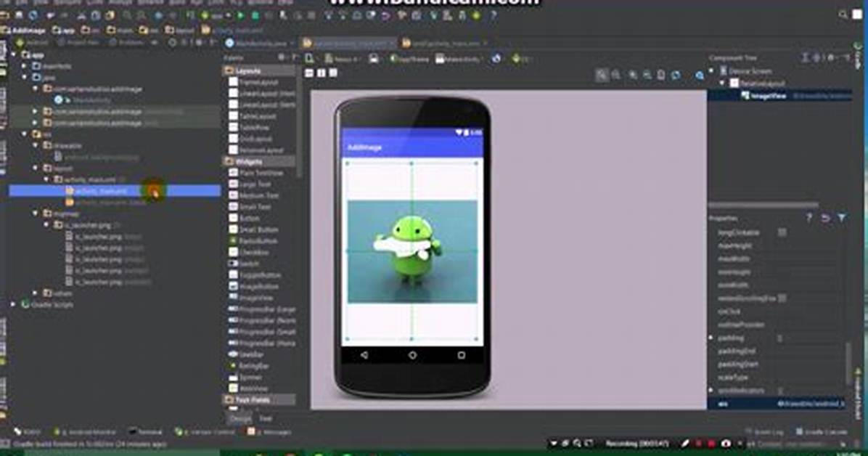Toggle nestedScrollingEnabled property checkbox

(782, 298)
